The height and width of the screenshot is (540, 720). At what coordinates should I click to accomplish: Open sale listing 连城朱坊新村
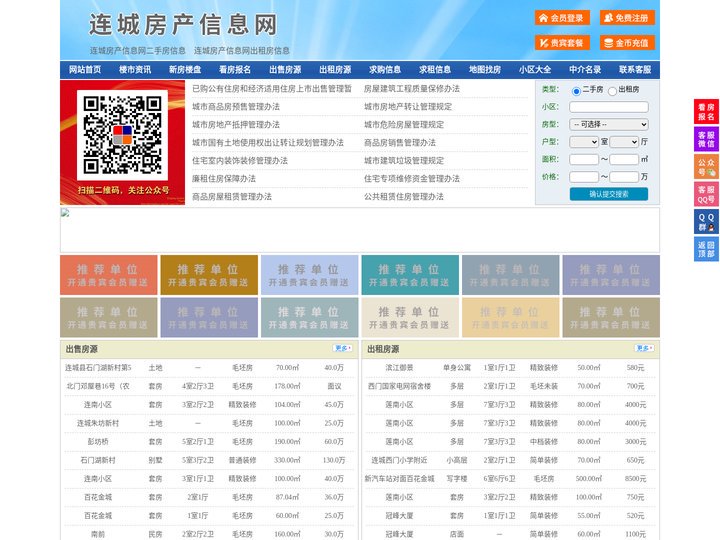pyautogui.click(x=98, y=423)
